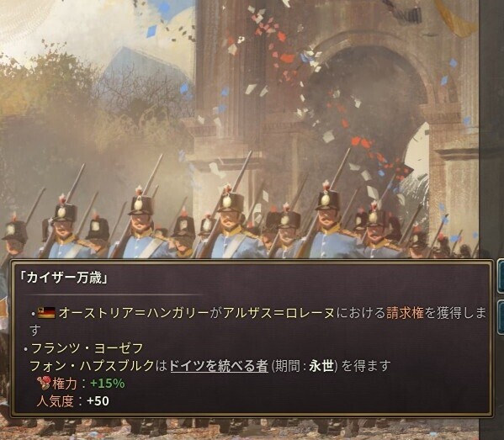Click the rose authority icon beside 権力
Screen dimensions: 504x440
pos(44,383)
